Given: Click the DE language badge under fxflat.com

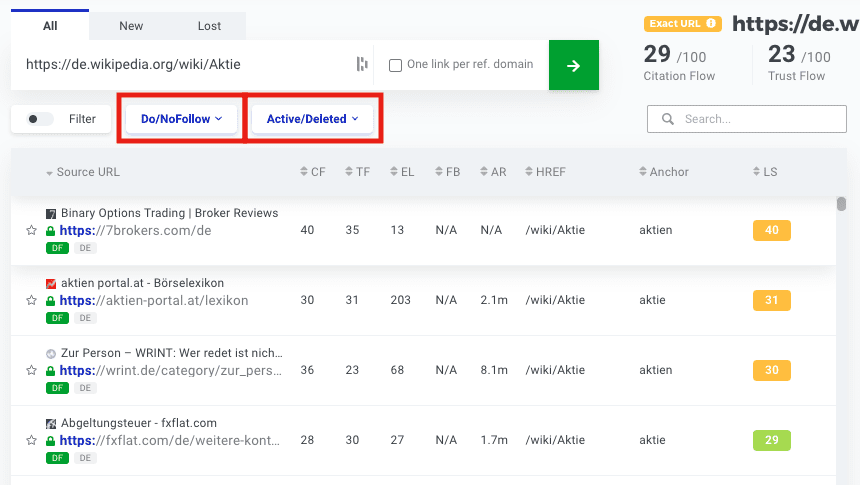Looking at the screenshot, I should (85, 458).
